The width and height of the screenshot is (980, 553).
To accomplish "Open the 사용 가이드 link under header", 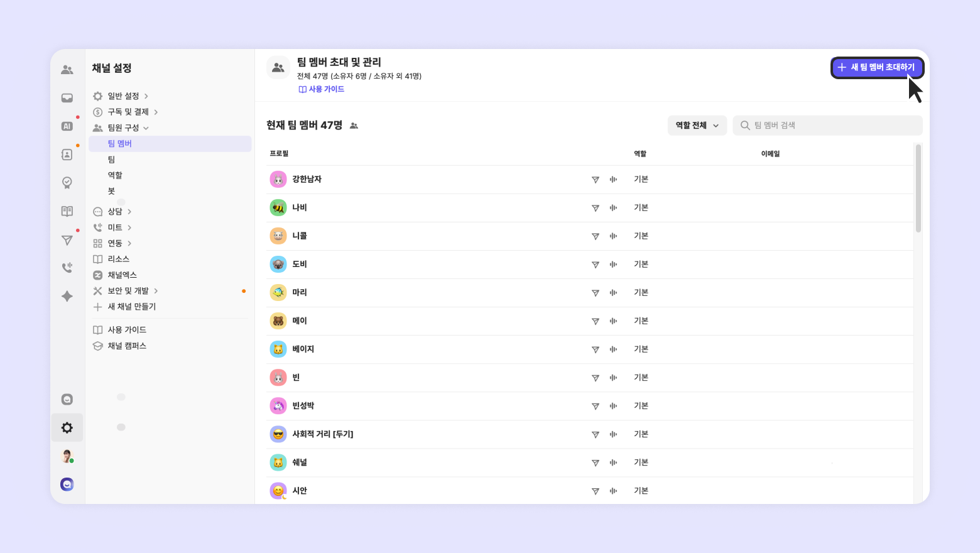I will 322,89.
